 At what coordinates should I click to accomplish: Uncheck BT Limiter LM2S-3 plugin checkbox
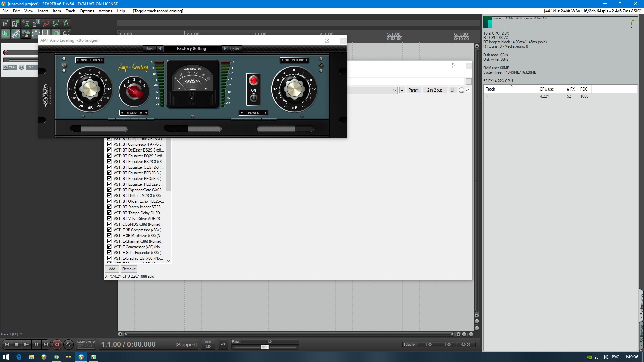coord(109,195)
